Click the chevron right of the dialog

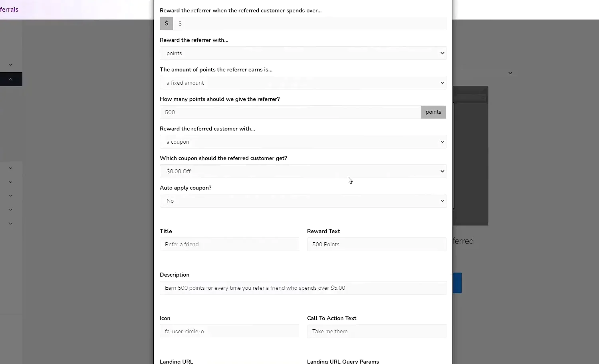pos(510,73)
